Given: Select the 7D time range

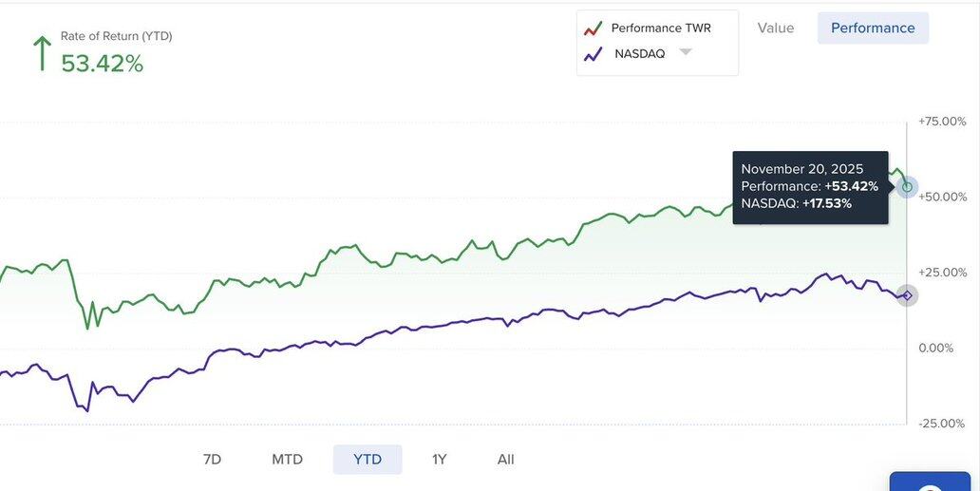Looking at the screenshot, I should click(212, 460).
